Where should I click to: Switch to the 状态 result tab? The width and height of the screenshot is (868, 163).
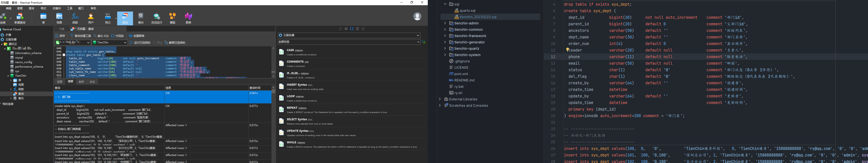tap(92, 81)
